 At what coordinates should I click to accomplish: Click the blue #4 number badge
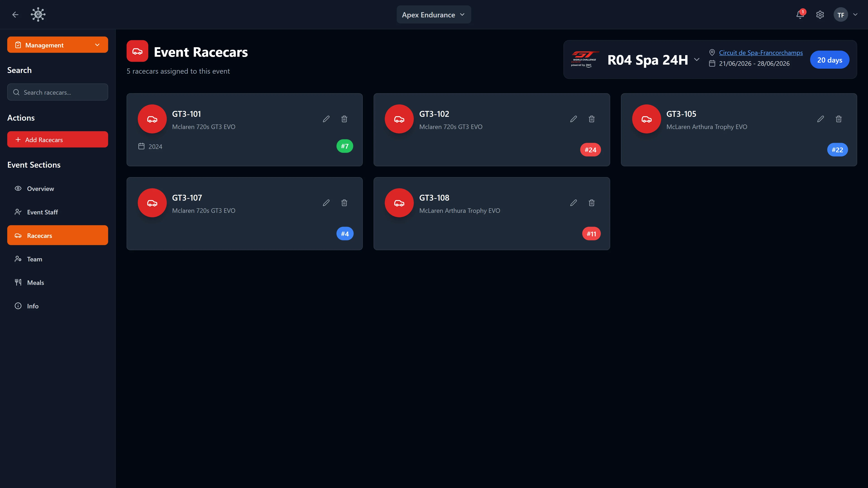pyautogui.click(x=345, y=234)
